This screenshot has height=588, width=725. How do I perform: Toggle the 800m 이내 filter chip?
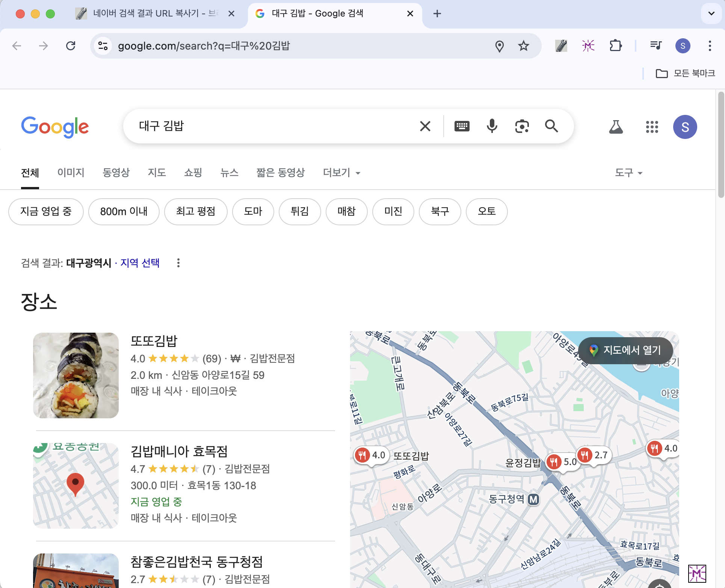(124, 212)
